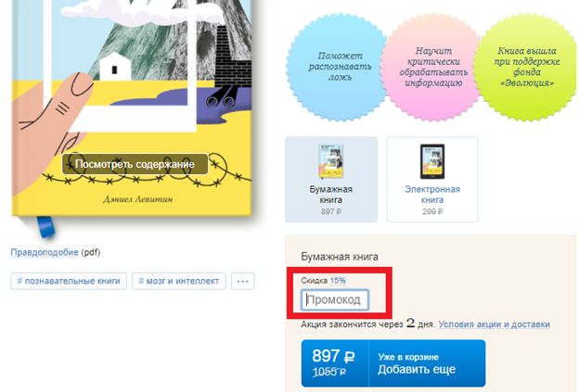Switch to the 'Электронная книга' format
The image size is (579, 392).
click(x=432, y=180)
